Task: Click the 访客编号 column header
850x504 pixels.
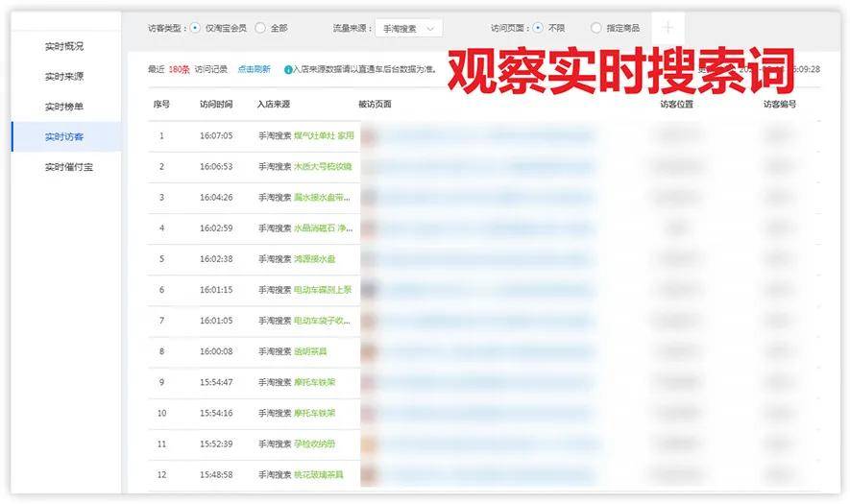Action: coord(780,104)
